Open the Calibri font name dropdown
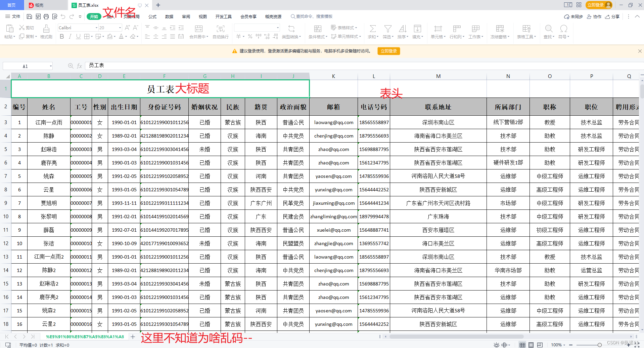Image resolution: width=644 pixels, height=348 pixels. [x=97, y=28]
